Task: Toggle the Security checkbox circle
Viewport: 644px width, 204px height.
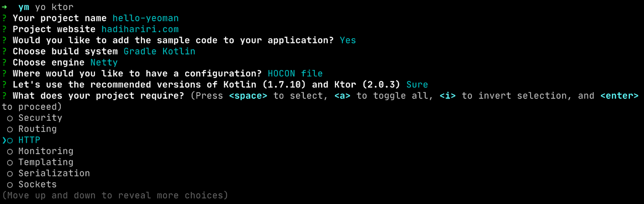Action: click(x=10, y=118)
